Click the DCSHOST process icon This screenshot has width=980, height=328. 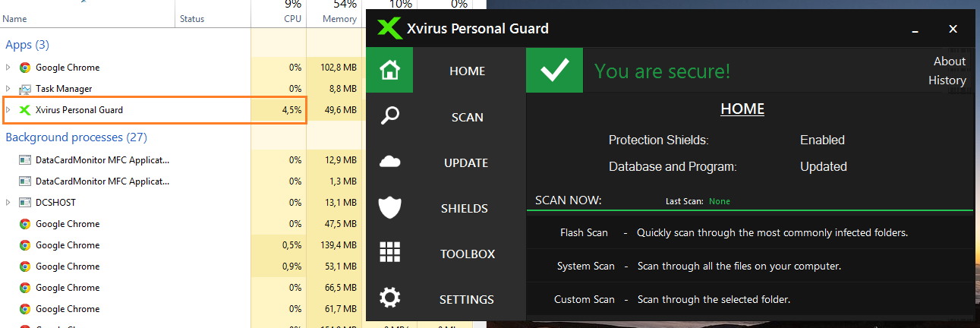25,203
